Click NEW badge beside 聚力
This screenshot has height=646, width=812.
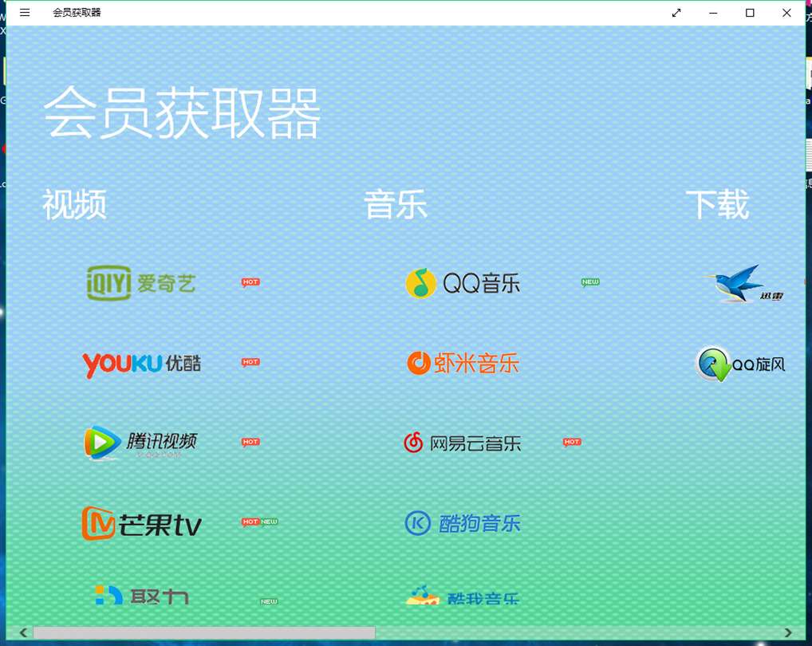[269, 601]
